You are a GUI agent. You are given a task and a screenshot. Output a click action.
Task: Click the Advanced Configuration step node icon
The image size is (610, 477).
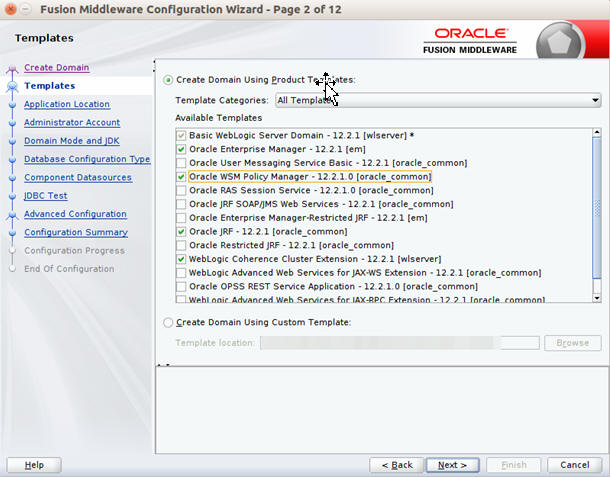(12, 215)
